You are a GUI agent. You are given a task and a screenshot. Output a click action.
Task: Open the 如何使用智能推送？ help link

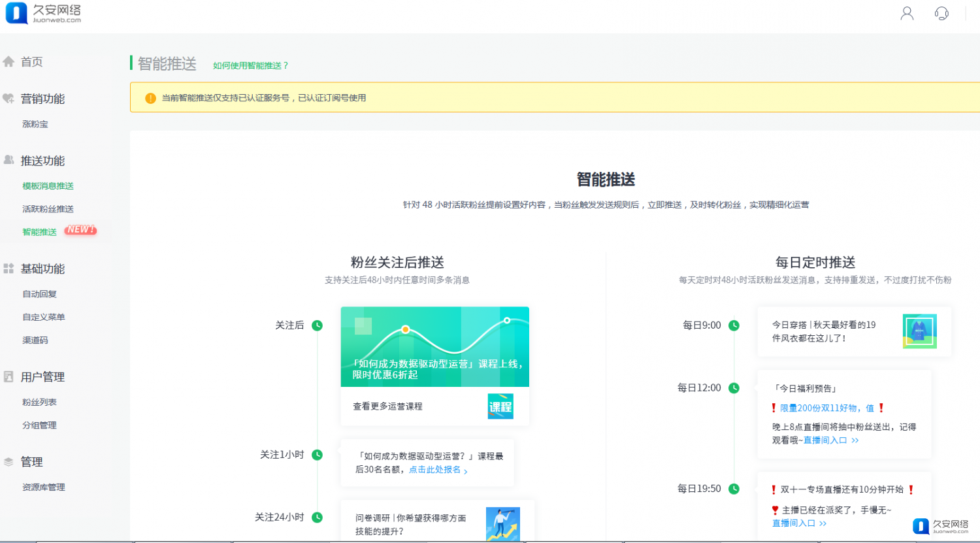tap(250, 65)
